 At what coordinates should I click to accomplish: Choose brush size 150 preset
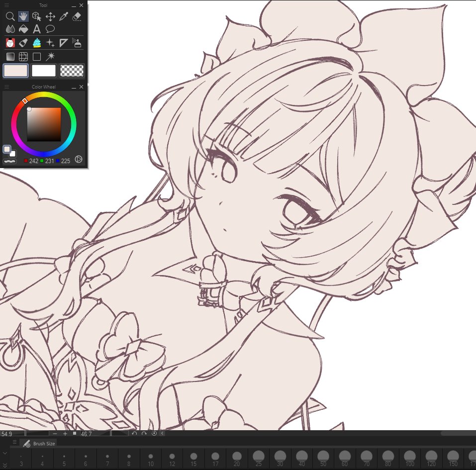click(453, 459)
